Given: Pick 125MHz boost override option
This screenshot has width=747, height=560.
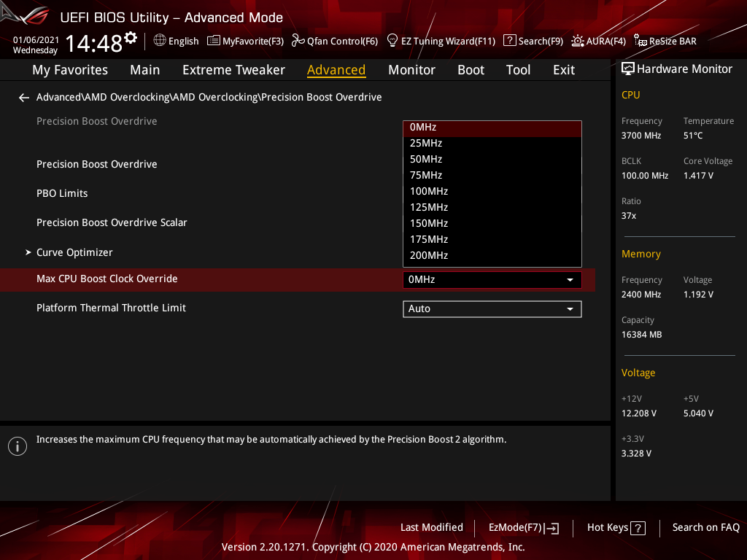Looking at the screenshot, I should 492,208.
